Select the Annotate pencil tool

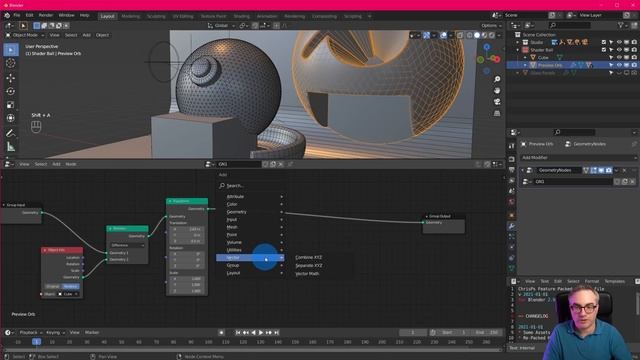[x=11, y=133]
